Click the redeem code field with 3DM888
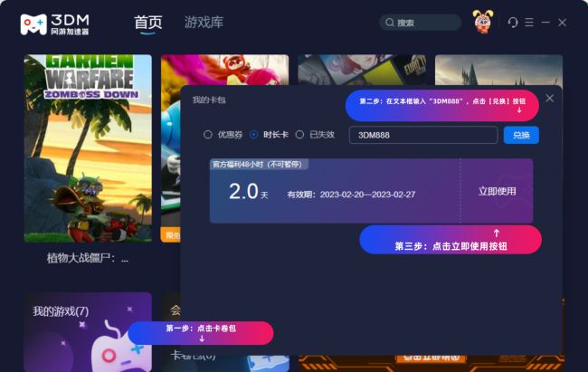Viewport: 588px width, 372px height. [423, 135]
